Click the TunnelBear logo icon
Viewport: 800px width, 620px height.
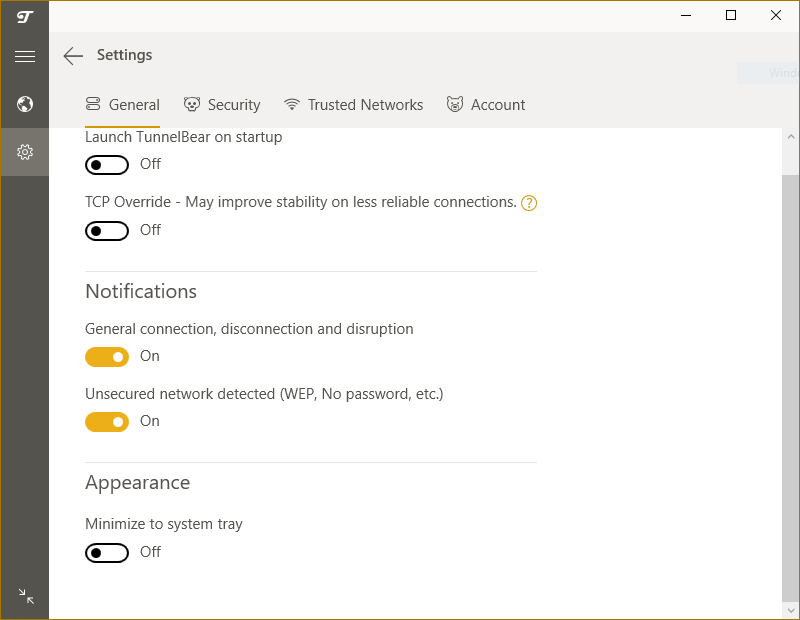click(x=24, y=17)
